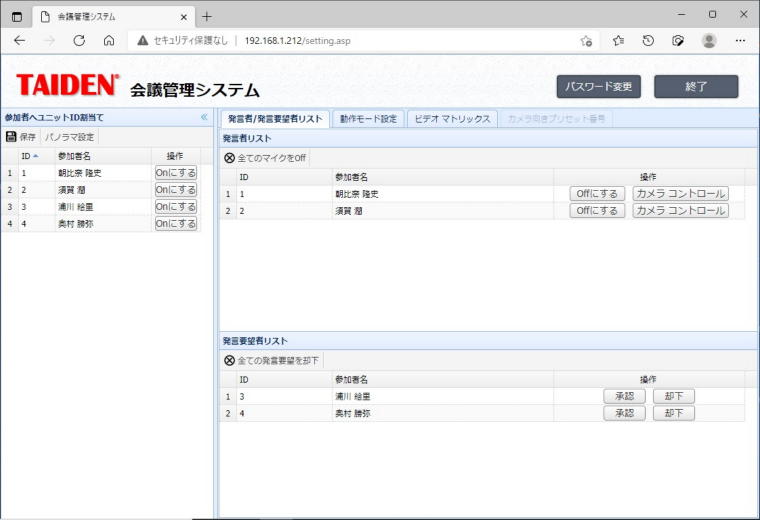Image resolution: width=760 pixels, height=520 pixels.
Task: Turn on microphone for 浦川 絵里
Action: tap(176, 207)
